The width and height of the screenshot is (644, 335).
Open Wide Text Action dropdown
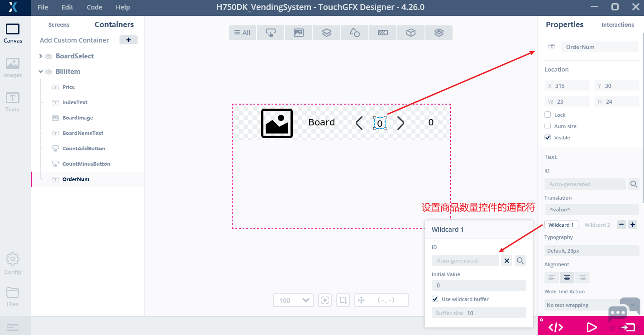click(592, 305)
